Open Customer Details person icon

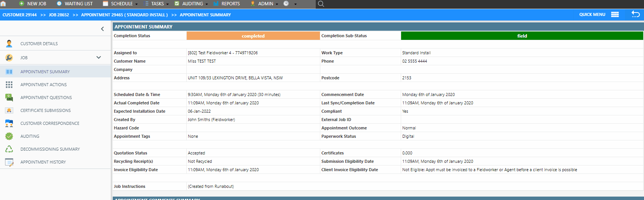click(9, 44)
